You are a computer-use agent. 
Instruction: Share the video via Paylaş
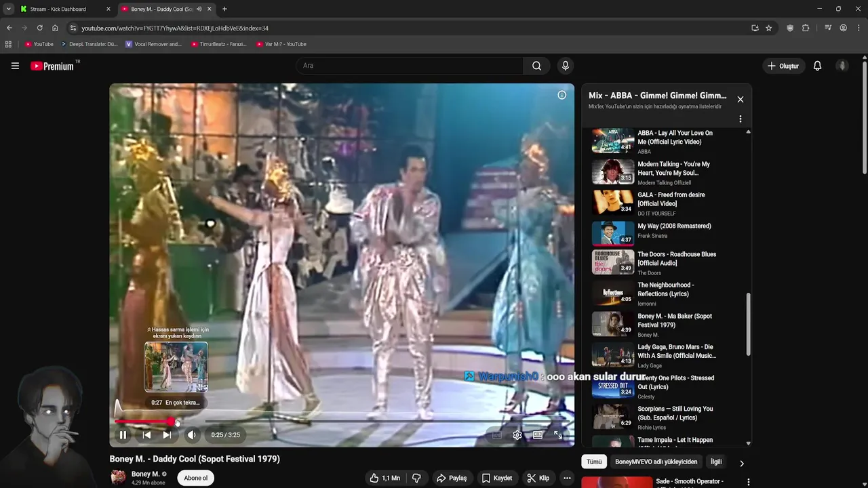coord(451,478)
